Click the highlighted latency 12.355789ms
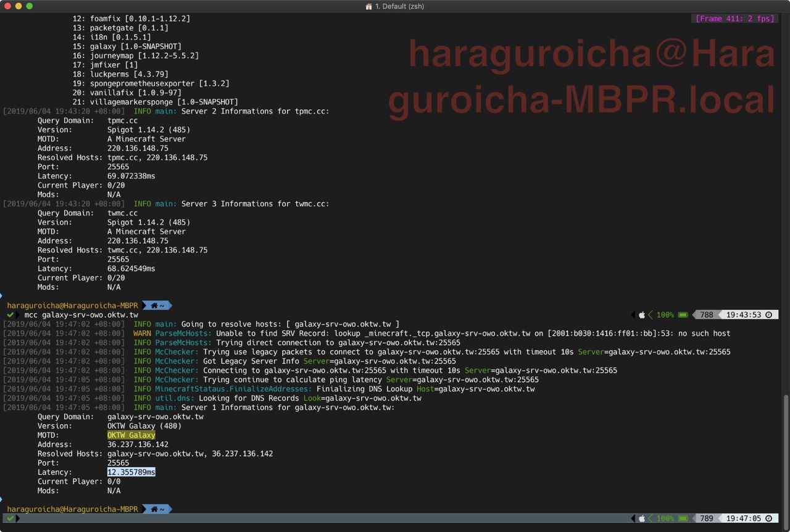The image size is (790, 532). 131,472
